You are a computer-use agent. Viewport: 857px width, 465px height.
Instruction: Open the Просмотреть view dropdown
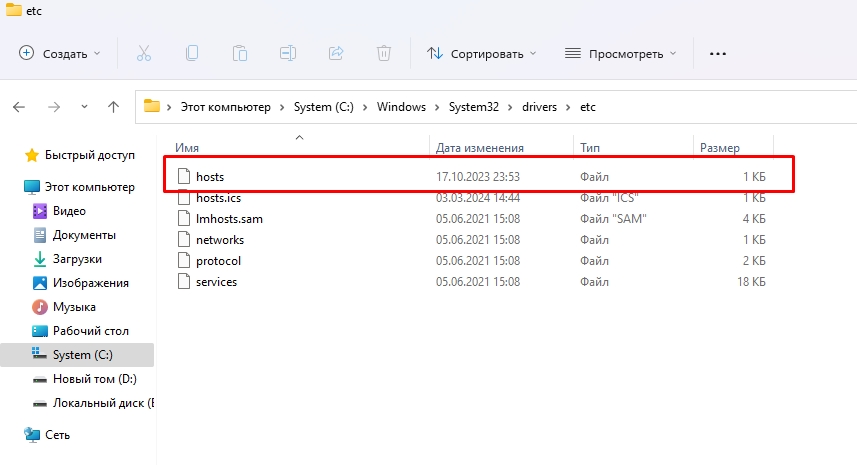pos(620,53)
